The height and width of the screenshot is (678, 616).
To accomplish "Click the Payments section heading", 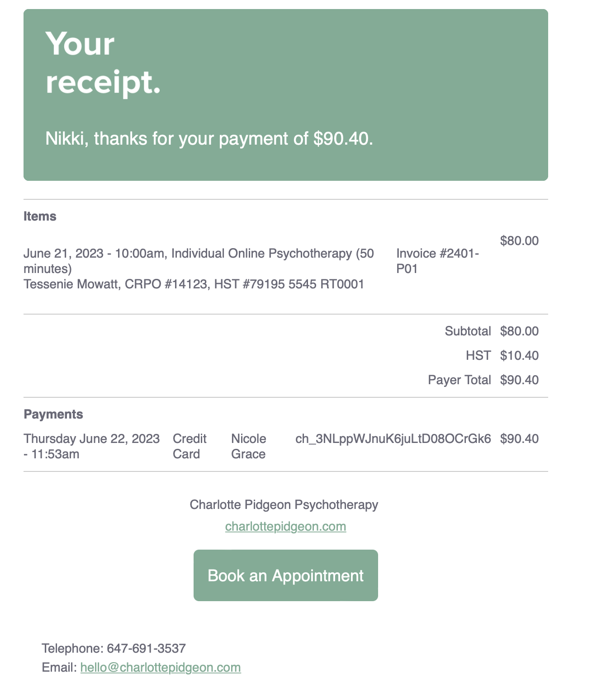I will coord(53,414).
